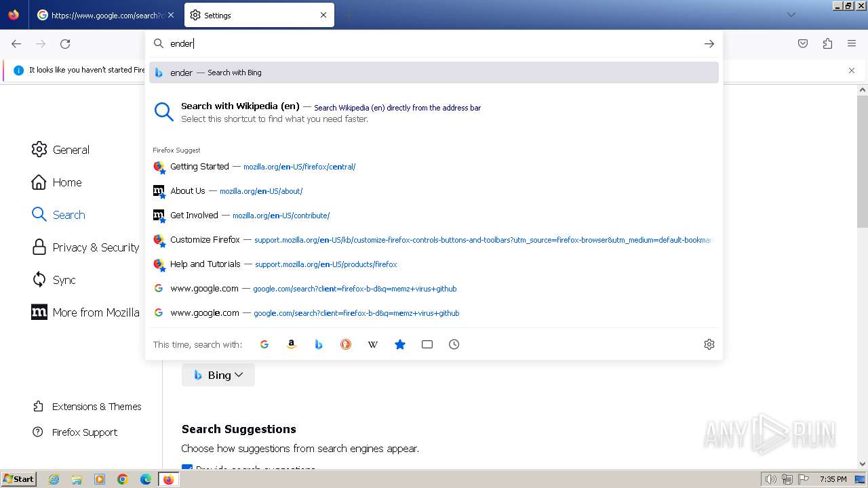
Task: Open Privacy & Security settings category
Action: [x=85, y=247]
